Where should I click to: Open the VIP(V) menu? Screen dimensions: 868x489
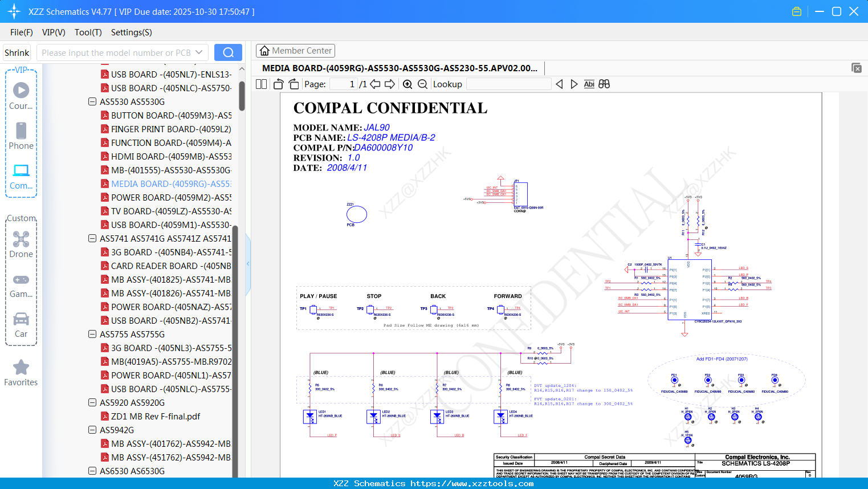[54, 32]
